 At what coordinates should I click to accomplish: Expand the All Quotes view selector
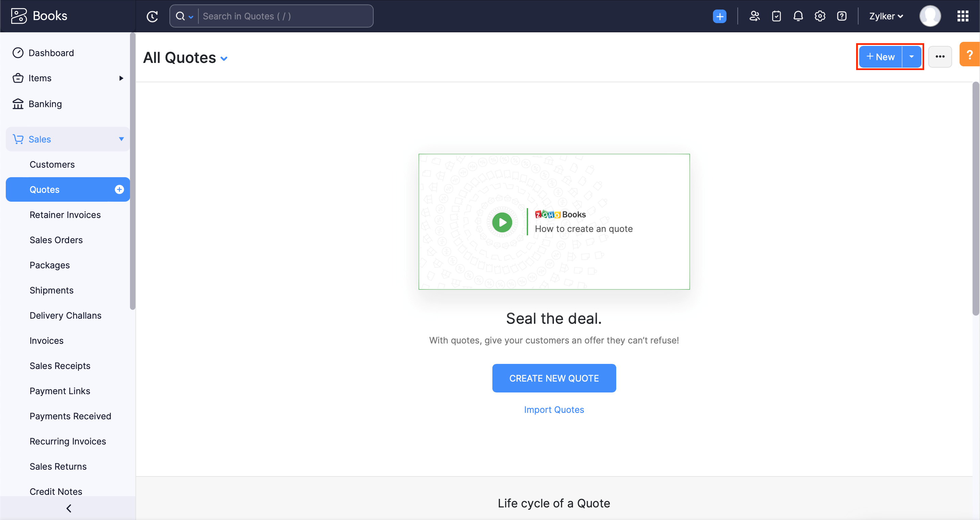pyautogui.click(x=224, y=58)
